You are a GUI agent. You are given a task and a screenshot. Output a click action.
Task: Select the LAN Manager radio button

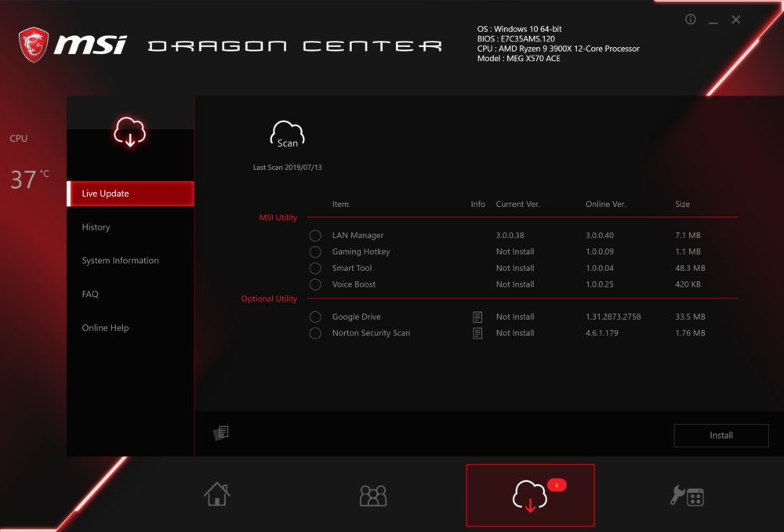coord(315,235)
